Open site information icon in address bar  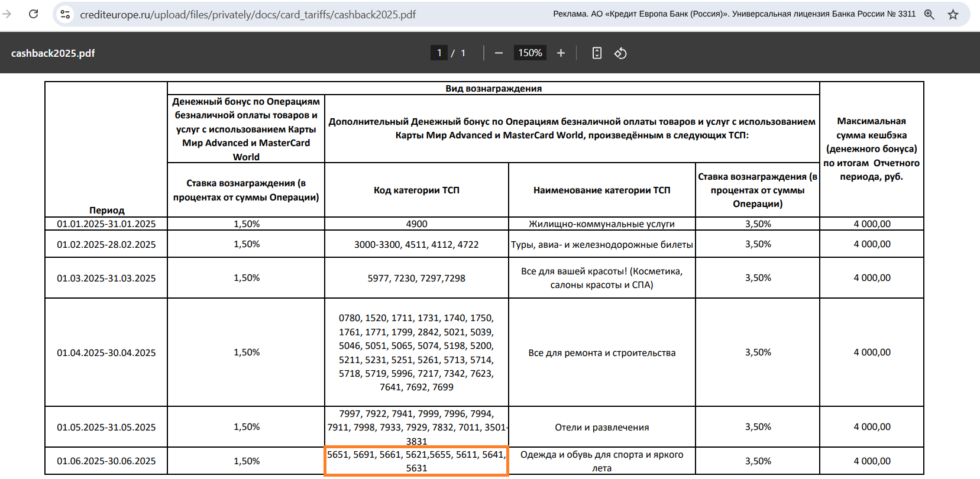[66, 14]
